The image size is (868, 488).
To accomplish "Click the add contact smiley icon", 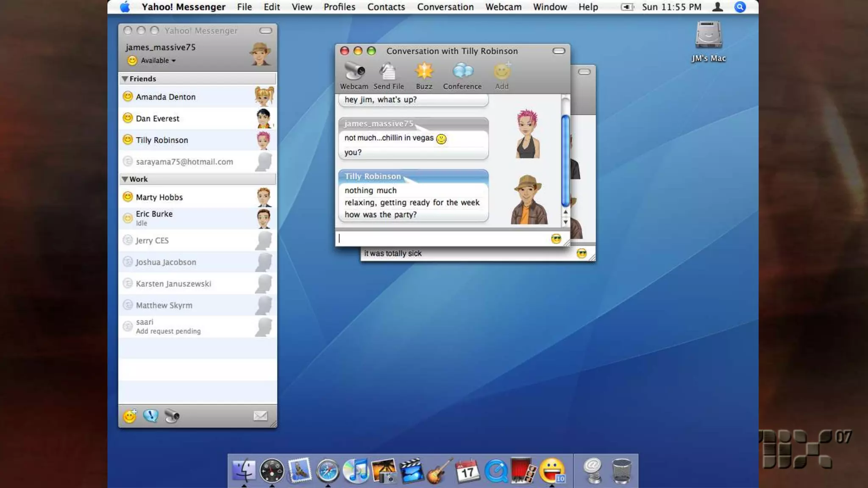I will click(130, 416).
